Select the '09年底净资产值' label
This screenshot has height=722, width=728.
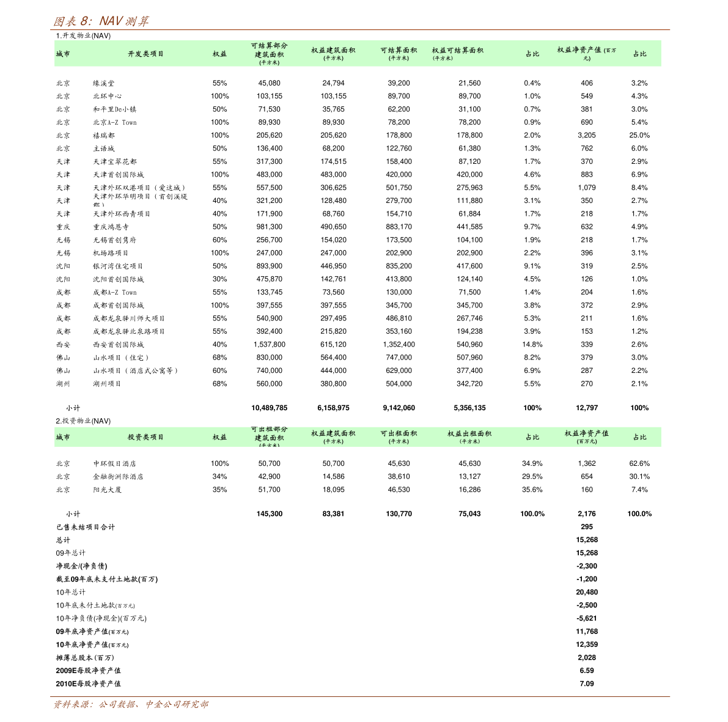[82, 632]
